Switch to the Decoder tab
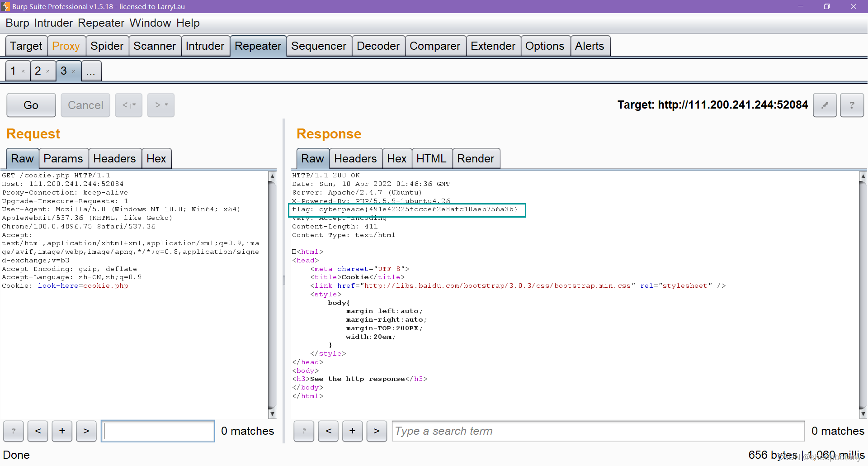This screenshot has width=868, height=466. point(378,46)
